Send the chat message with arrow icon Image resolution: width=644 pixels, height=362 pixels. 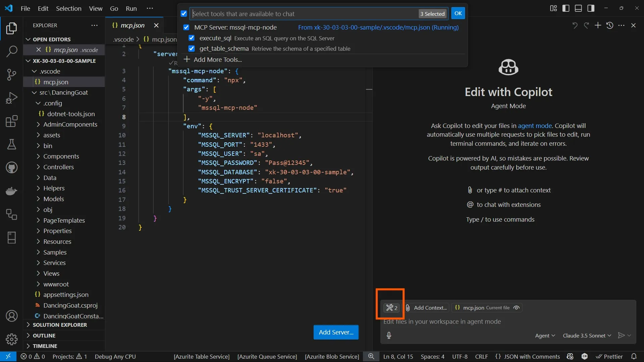[x=622, y=335]
